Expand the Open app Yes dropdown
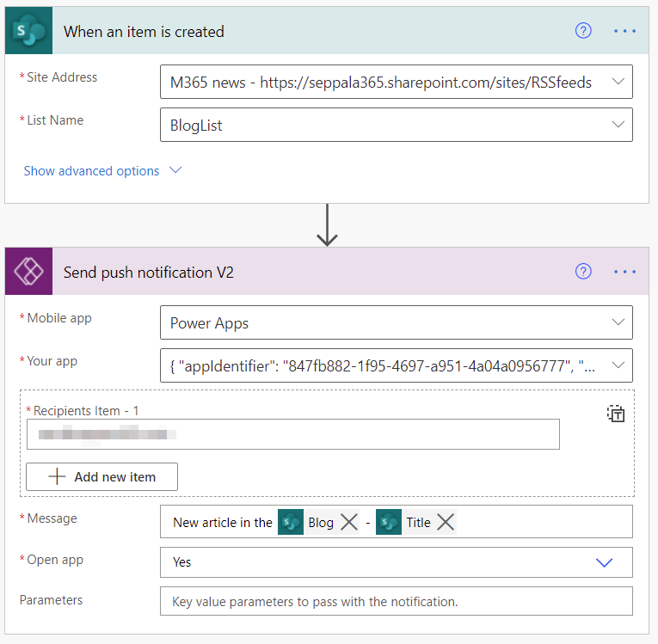This screenshot has width=658, height=644. (604, 562)
